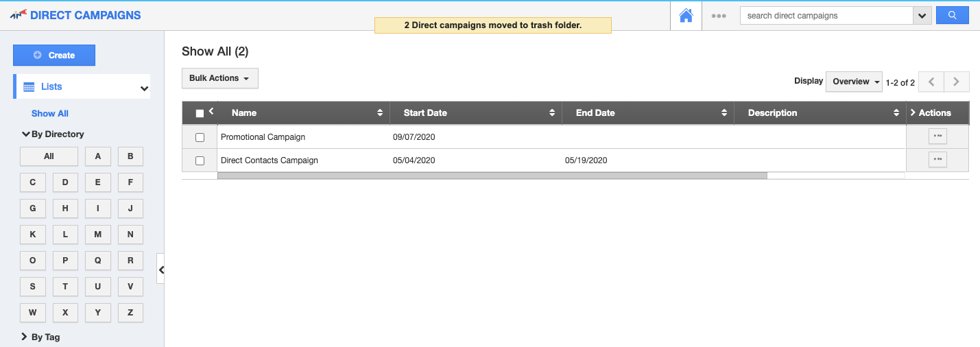Click the table horizontal scrollbar
Image resolution: width=980 pixels, height=347 pixels.
[x=492, y=176]
